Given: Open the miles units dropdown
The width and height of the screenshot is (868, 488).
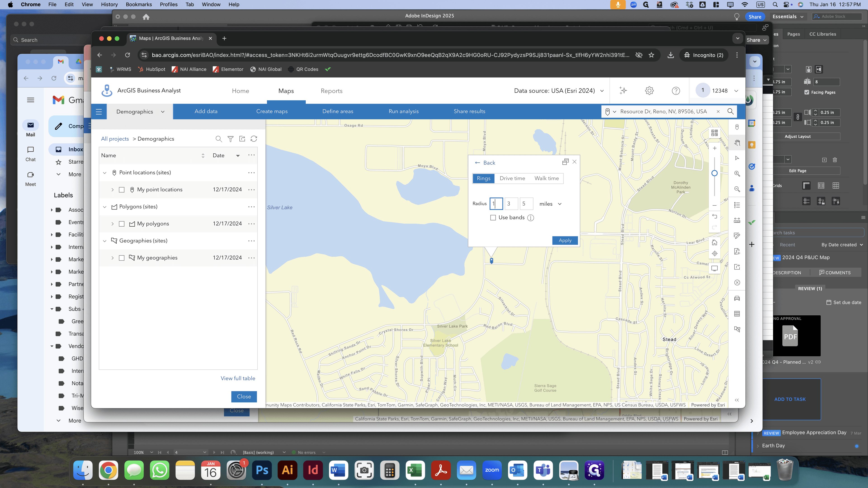Looking at the screenshot, I should 550,204.
